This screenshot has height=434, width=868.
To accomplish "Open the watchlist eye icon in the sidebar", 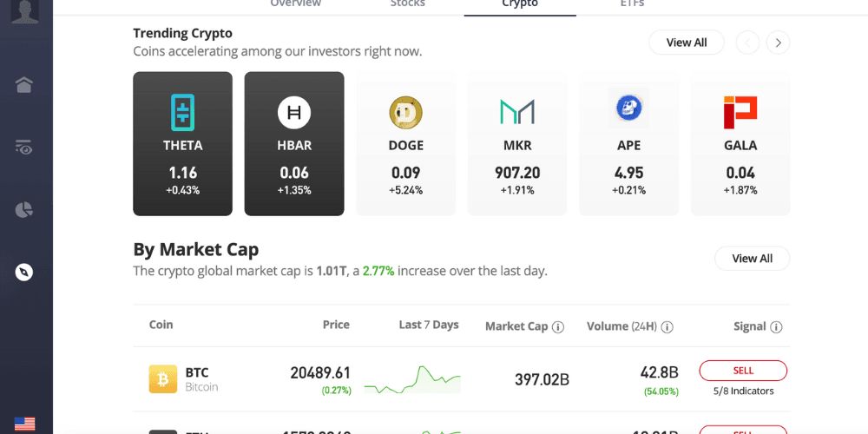I will tap(24, 148).
